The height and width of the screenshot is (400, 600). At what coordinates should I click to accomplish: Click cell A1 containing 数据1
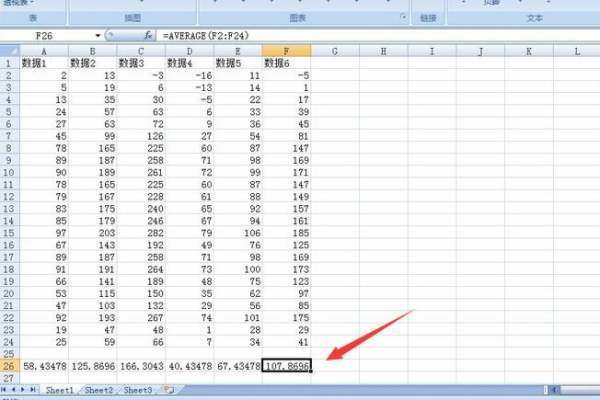tap(44, 63)
